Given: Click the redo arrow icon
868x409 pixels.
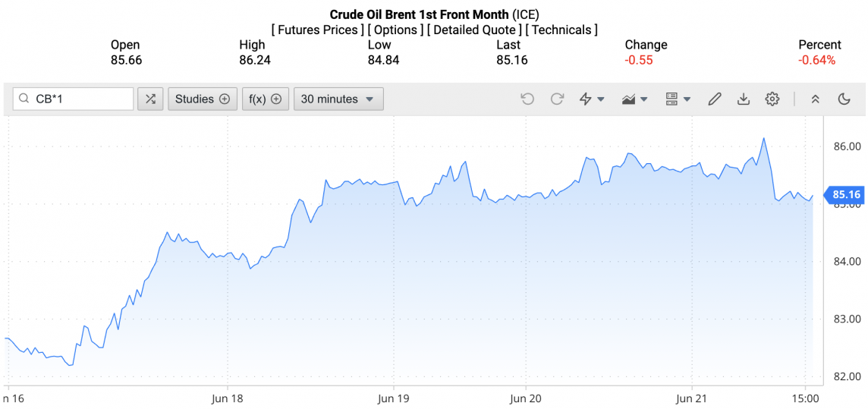Looking at the screenshot, I should click(x=557, y=99).
